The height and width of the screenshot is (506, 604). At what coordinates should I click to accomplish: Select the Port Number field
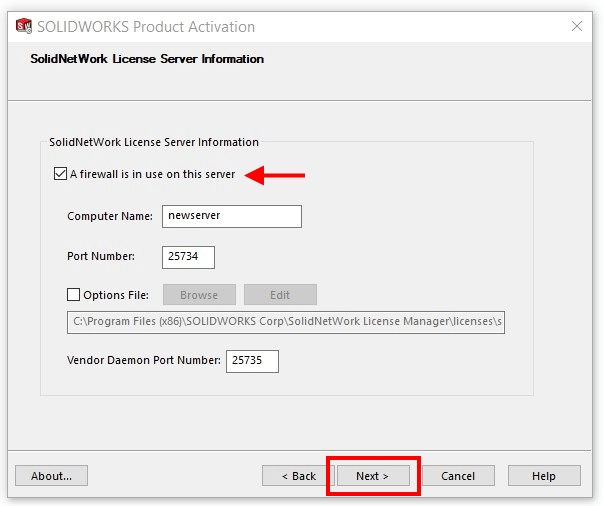[188, 257]
